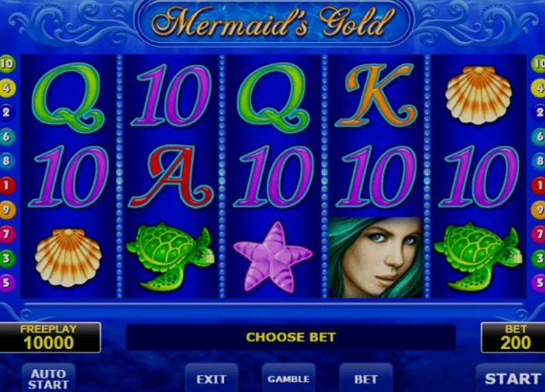Select the seashell on the first reel
Image resolution: width=545 pixels, height=392 pixels.
tap(68, 257)
